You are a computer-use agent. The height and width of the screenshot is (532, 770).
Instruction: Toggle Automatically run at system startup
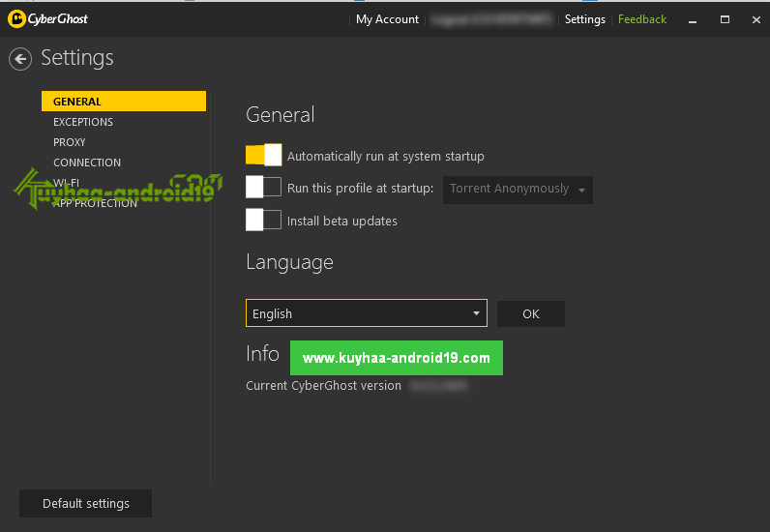point(264,155)
